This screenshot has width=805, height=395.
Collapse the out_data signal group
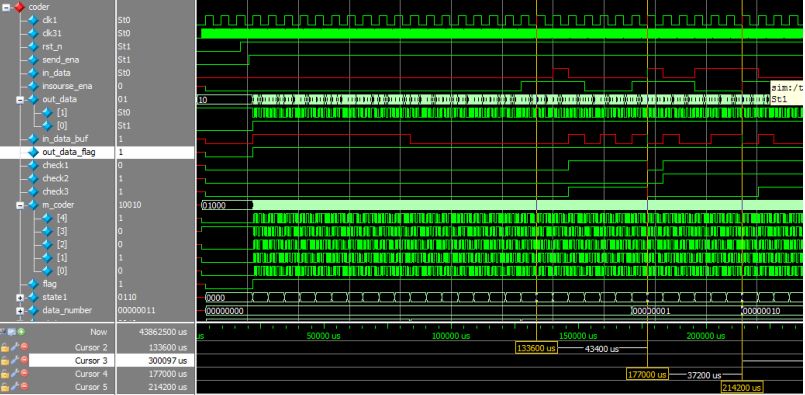[20, 100]
